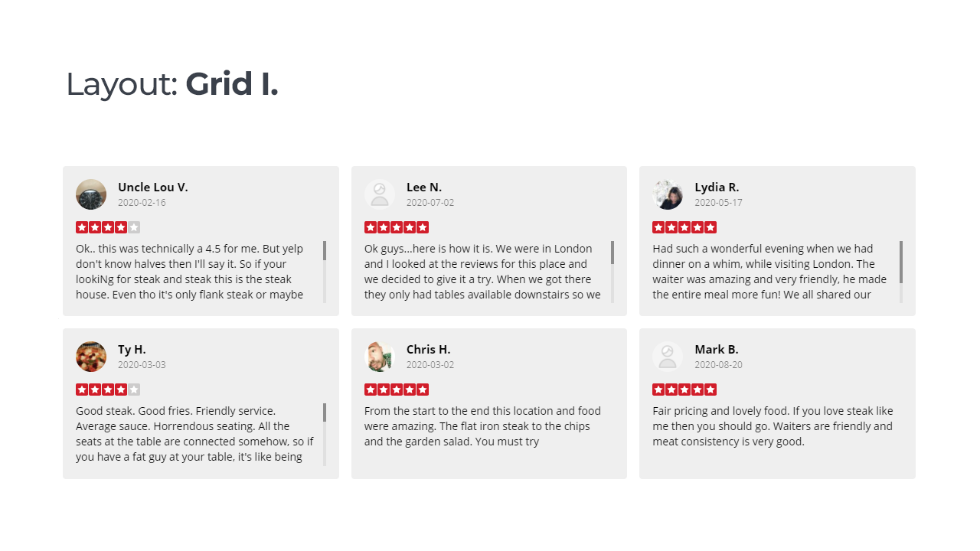Click the date 2020-07-02 on Lee N.'s review
Viewport: 980px width, 551px height.
(x=430, y=203)
